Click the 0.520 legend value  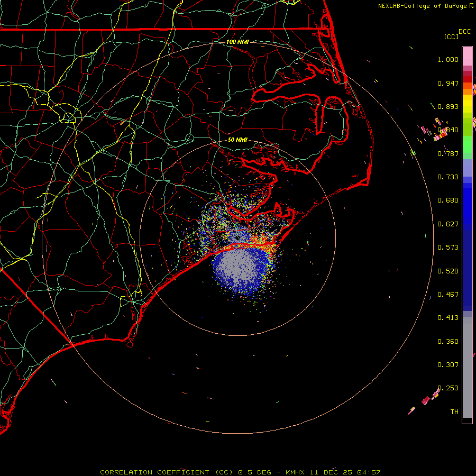pos(448,271)
